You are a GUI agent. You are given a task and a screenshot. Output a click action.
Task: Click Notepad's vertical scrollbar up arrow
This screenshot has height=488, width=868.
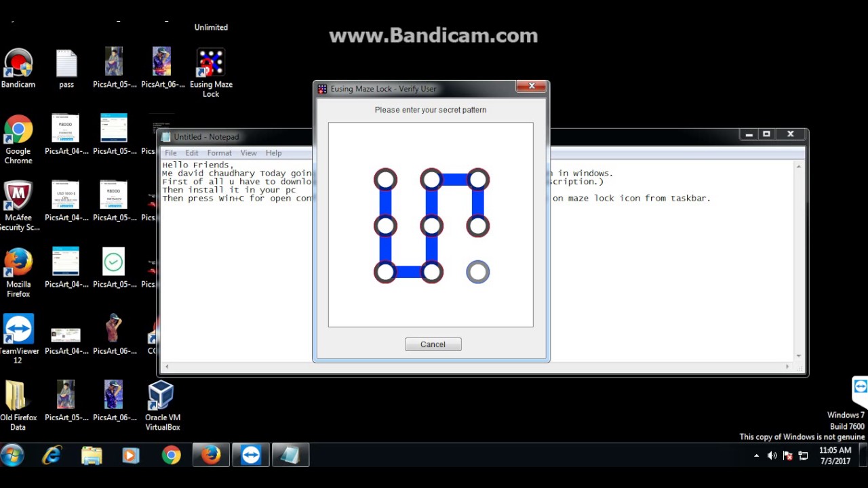click(798, 167)
